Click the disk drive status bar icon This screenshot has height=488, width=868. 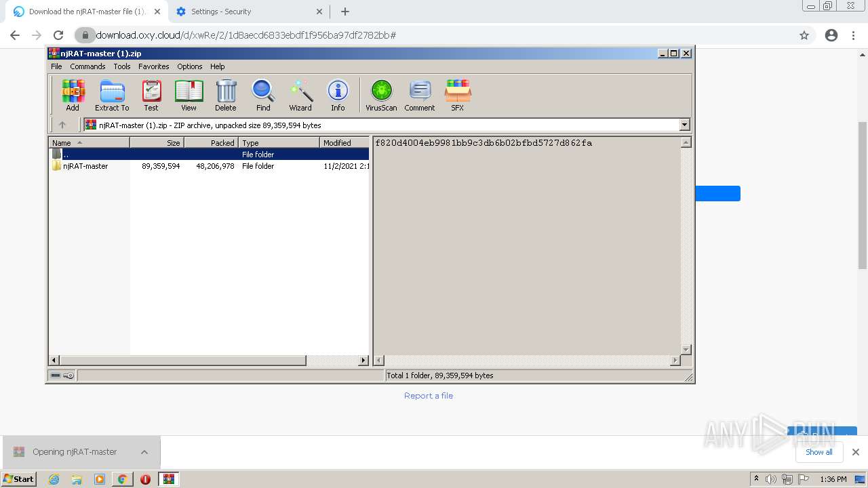(x=56, y=375)
